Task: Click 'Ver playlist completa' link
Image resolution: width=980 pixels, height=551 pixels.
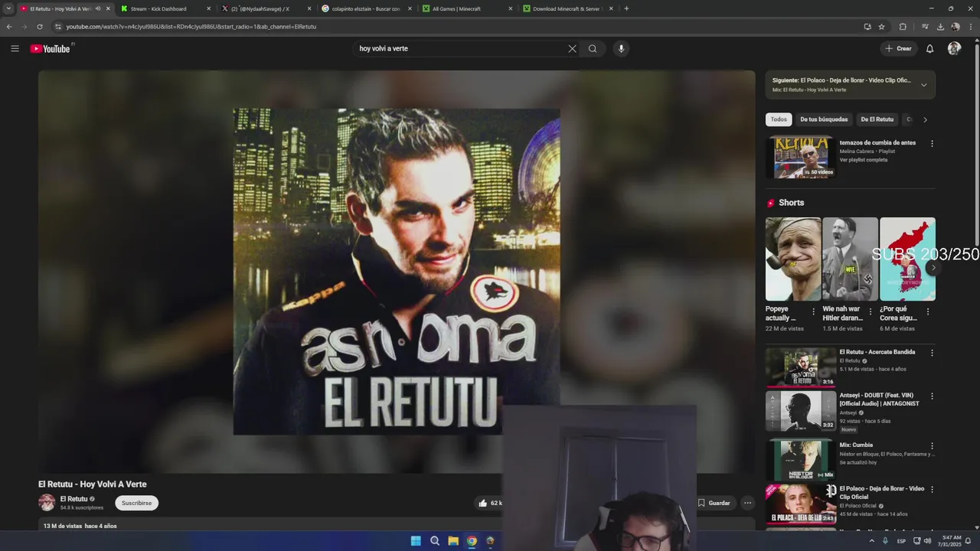Action: pyautogui.click(x=864, y=160)
